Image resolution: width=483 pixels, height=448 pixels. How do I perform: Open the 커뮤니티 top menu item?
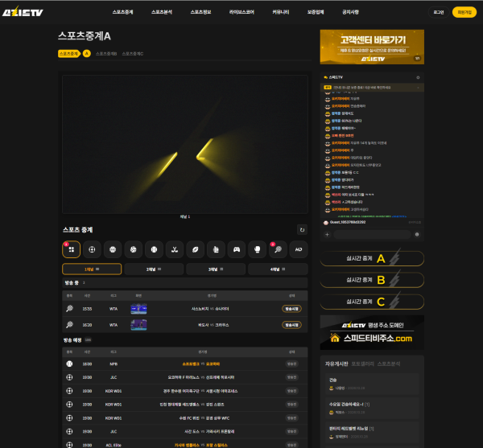(x=281, y=12)
